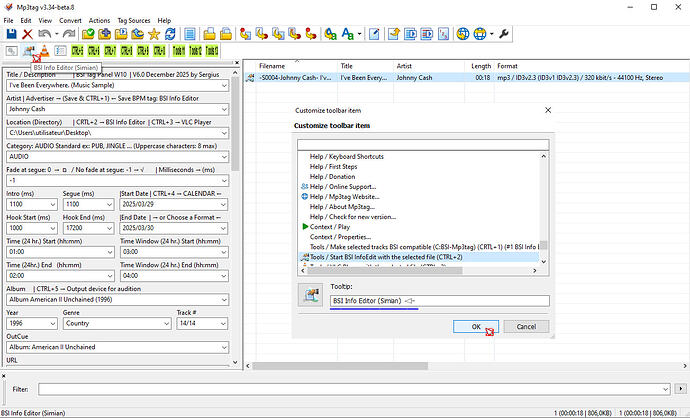The image size is (690, 418).
Task: Click the blue lined list icon in toolbar
Action: click(190, 34)
